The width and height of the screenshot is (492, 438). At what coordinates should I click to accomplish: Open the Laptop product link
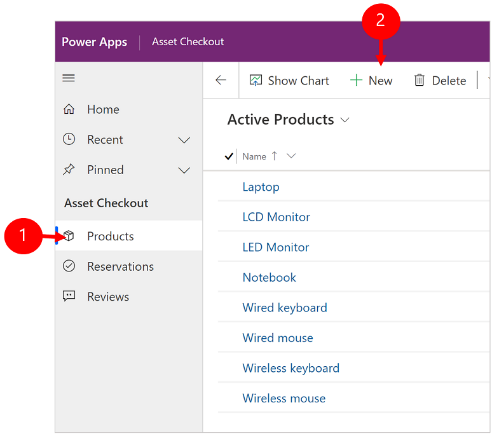[x=261, y=187]
